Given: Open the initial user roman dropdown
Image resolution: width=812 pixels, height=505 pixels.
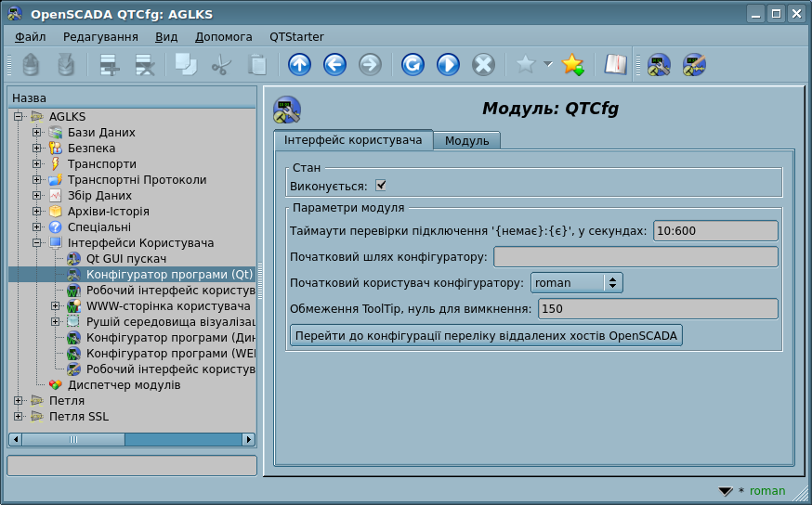Looking at the screenshot, I should tap(576, 282).
